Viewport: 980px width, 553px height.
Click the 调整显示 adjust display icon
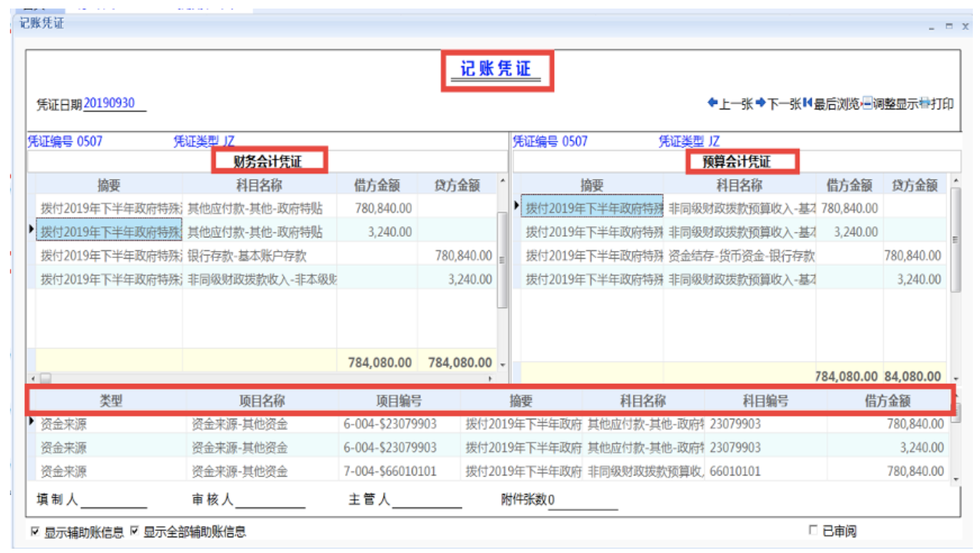point(867,104)
